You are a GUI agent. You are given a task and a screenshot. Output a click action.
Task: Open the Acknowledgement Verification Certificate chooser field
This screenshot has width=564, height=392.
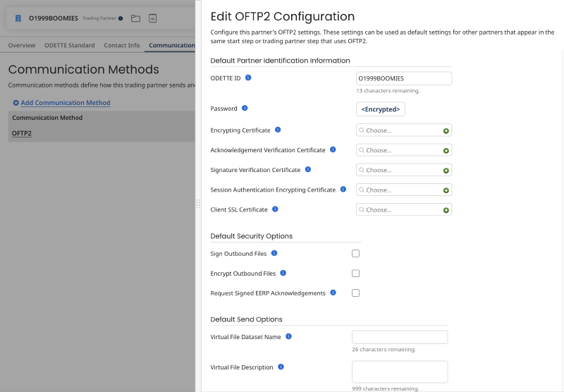[x=404, y=150]
